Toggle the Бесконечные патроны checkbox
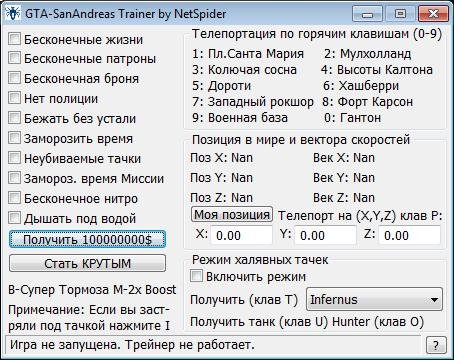Screen dimensions: 454x360 coord(14,58)
